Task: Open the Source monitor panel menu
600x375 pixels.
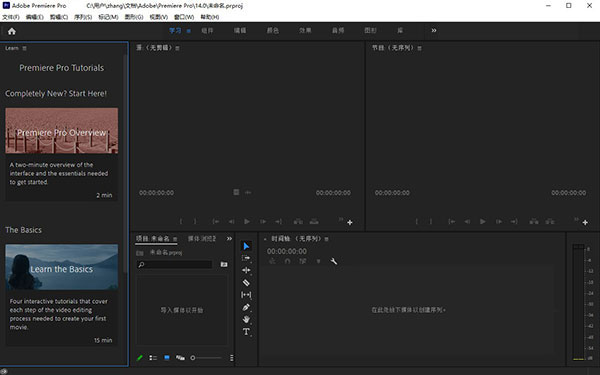Action: [178, 48]
